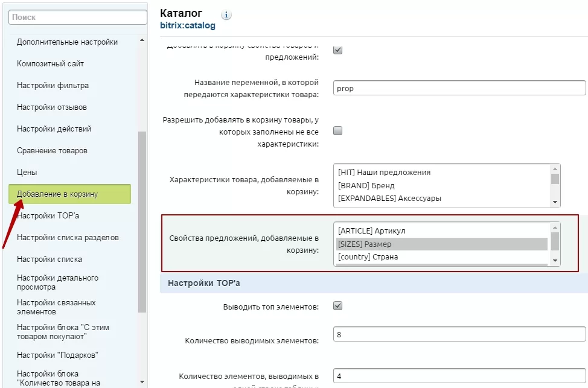Open Настройки списка разделов item
Screen dimensions: 588x388
click(68, 238)
